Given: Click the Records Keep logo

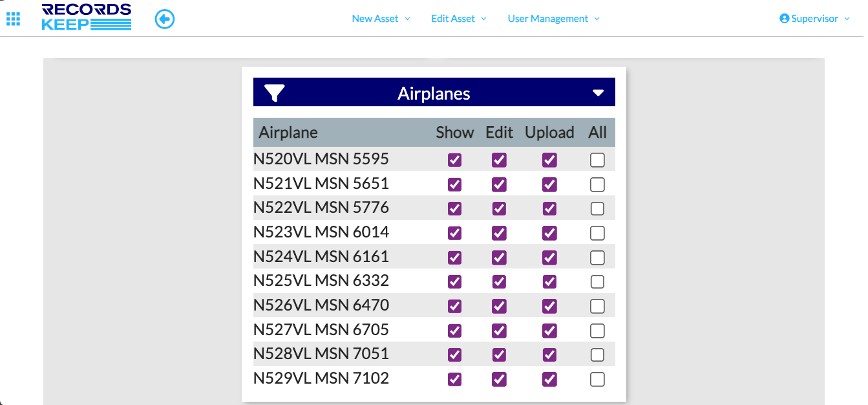Looking at the screenshot, I should point(87,17).
